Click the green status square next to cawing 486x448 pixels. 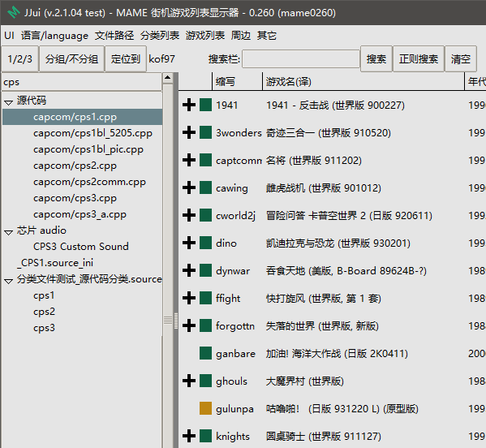coord(205,187)
